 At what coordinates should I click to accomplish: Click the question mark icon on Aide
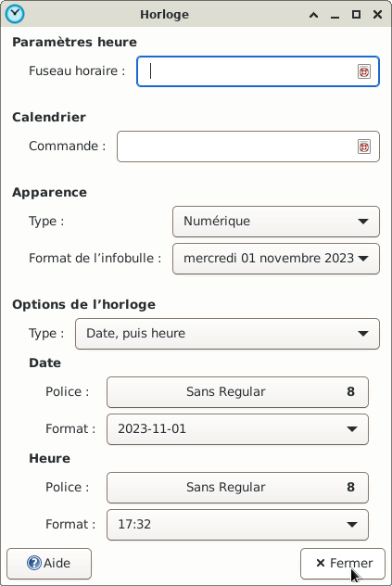coord(34,563)
